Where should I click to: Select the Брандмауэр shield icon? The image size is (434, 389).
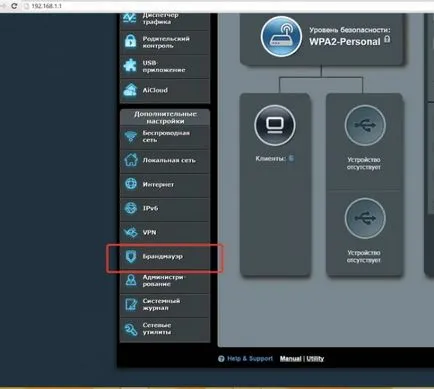(131, 256)
